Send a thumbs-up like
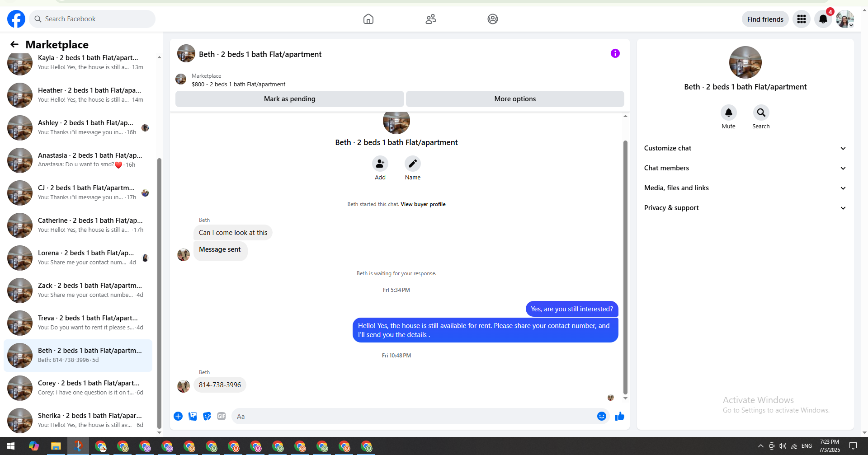Viewport: 868px width, 455px height. tap(620, 416)
